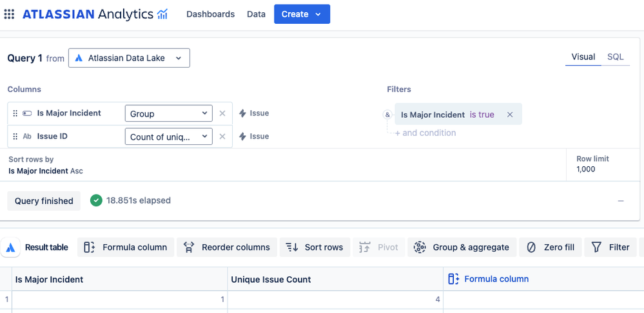Grab the Issue ID column drag handle
Image resolution: width=644 pixels, height=313 pixels.
coord(15,137)
